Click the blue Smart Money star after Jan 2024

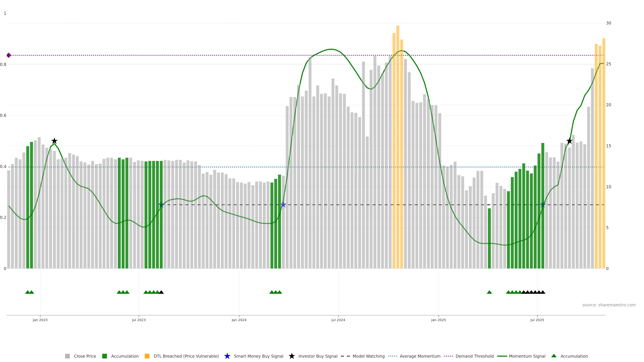[283, 205]
